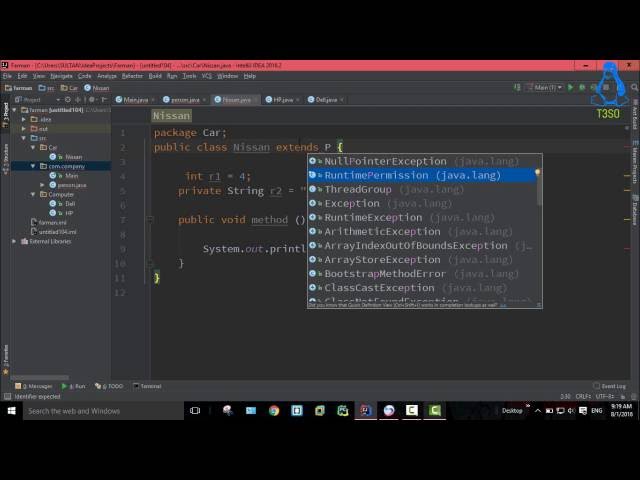Collapse the farman project root node
The image size is (640, 480).
pos(15,110)
